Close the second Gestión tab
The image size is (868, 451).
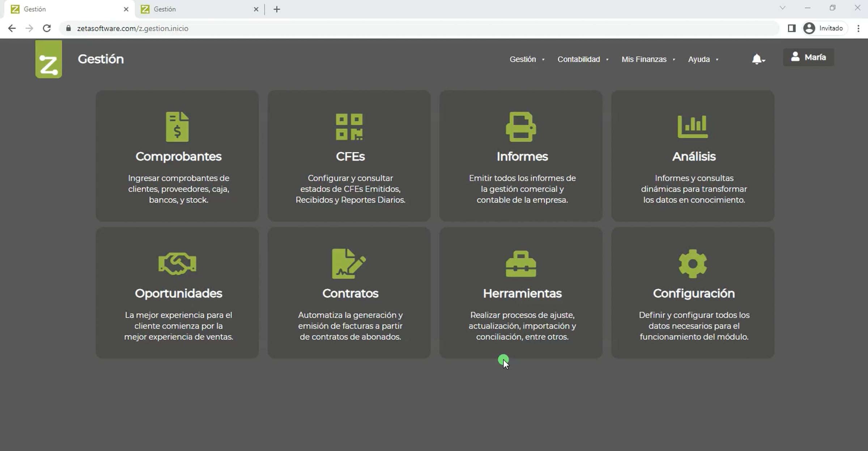coord(256,9)
